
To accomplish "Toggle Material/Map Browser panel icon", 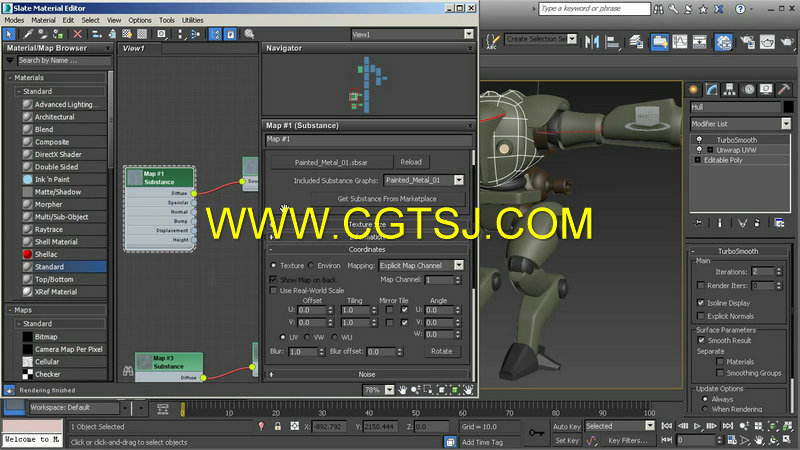I will point(215,34).
